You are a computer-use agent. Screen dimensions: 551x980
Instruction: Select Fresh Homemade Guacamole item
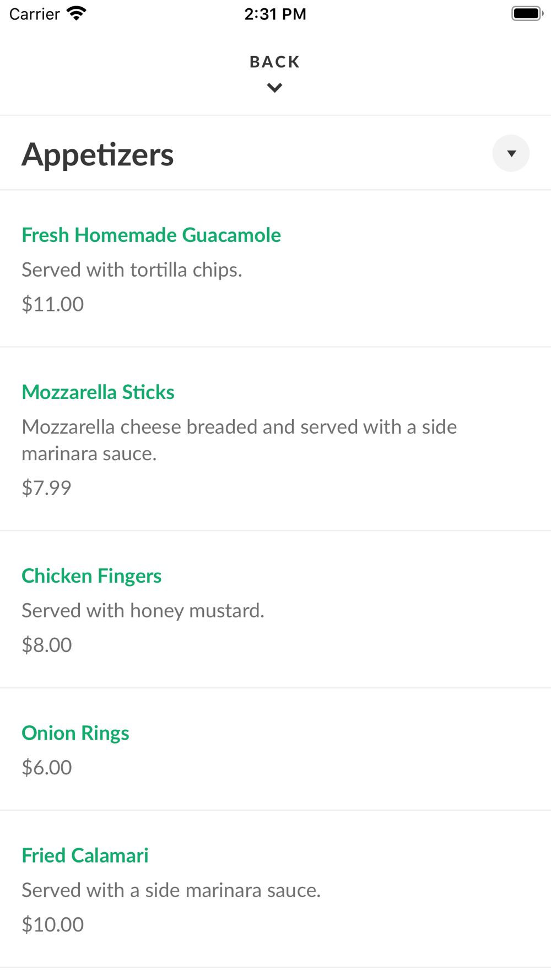tap(151, 235)
